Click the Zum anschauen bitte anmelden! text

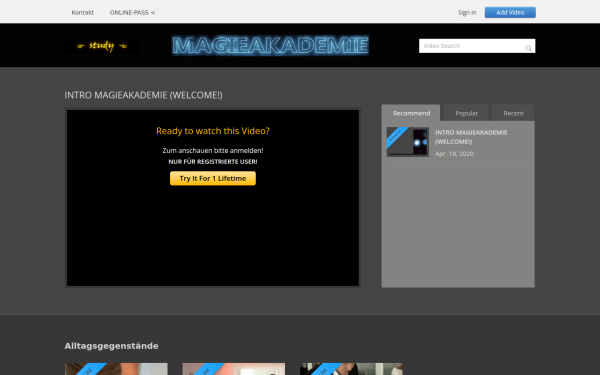(213, 150)
